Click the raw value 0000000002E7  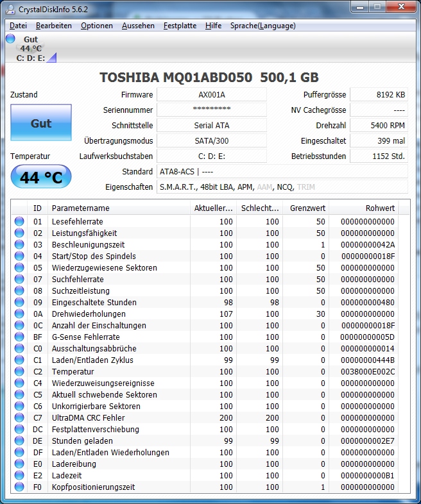click(368, 441)
